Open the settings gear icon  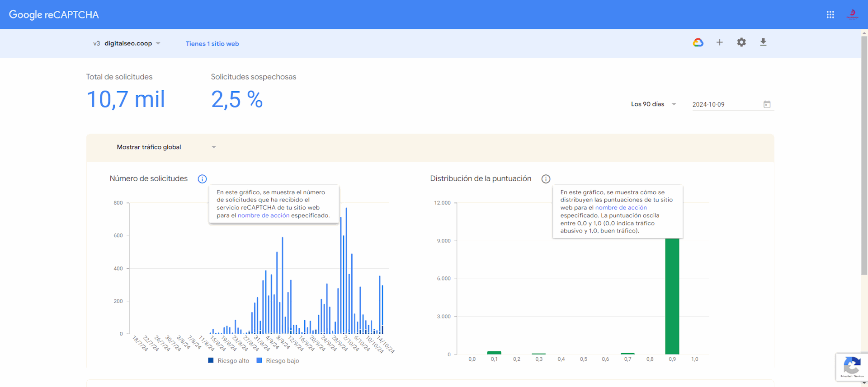tap(741, 42)
